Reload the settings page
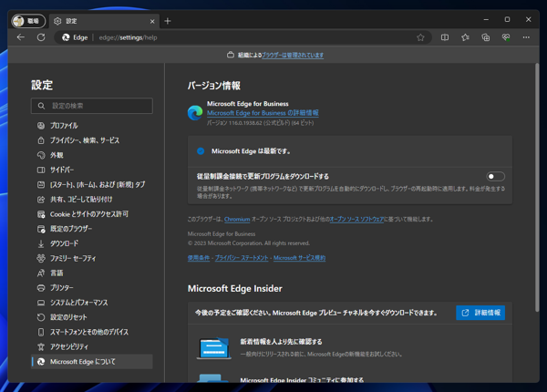 coord(41,37)
